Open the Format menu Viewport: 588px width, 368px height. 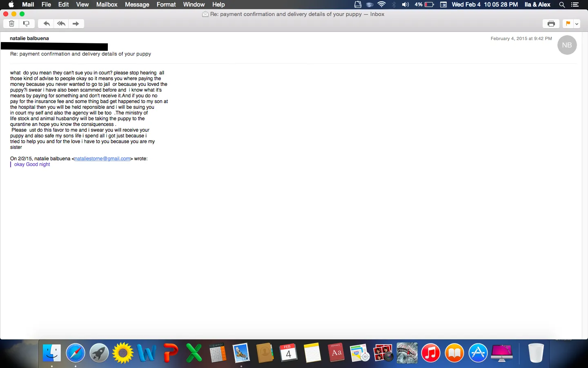(x=166, y=4)
